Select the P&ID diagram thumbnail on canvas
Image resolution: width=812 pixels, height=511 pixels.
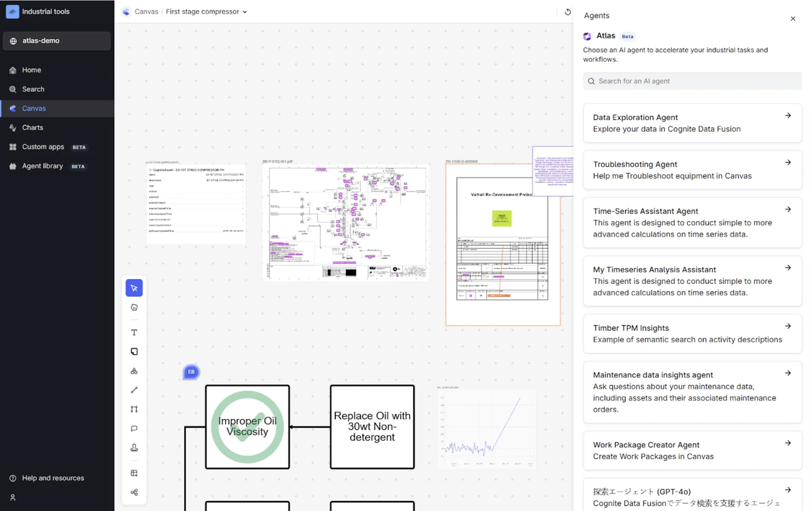346,223
